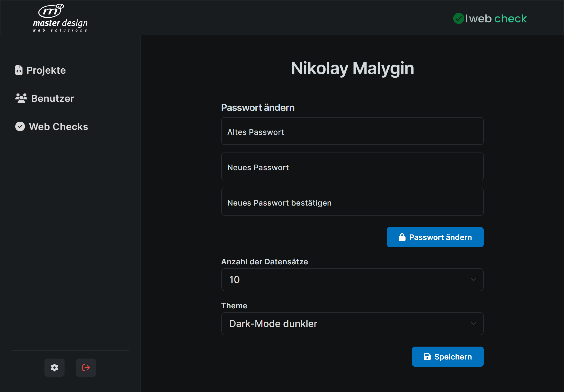Viewport: 564px width, 392px height.
Task: Open settings via the gear icon
Action: pos(54,367)
